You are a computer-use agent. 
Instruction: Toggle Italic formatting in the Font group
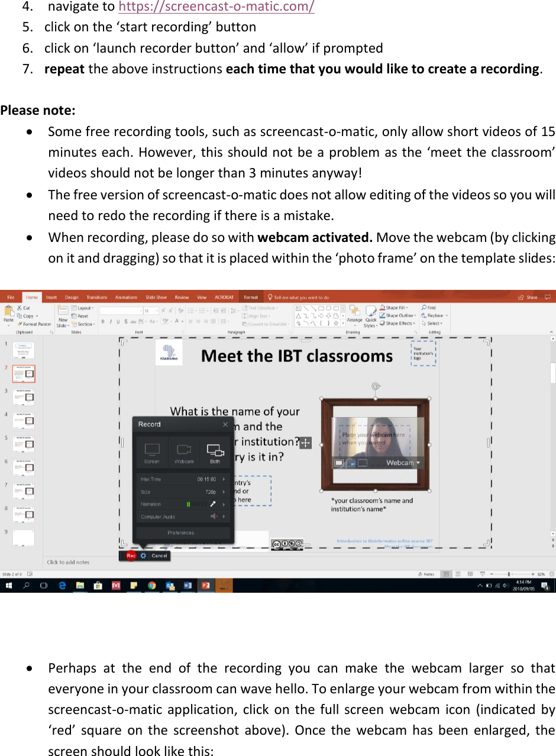[109, 320]
